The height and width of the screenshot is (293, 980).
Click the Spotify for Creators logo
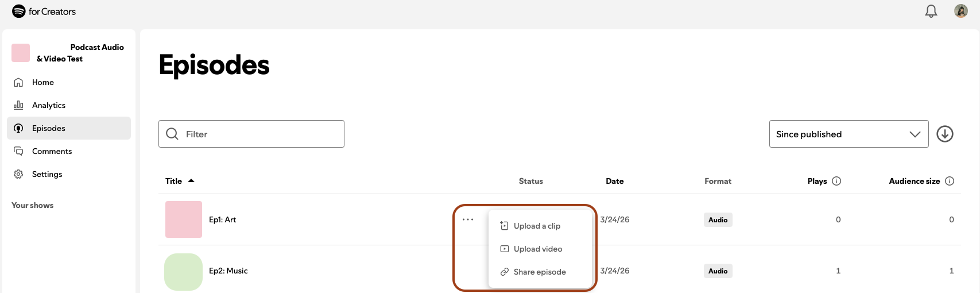pyautogui.click(x=44, y=11)
